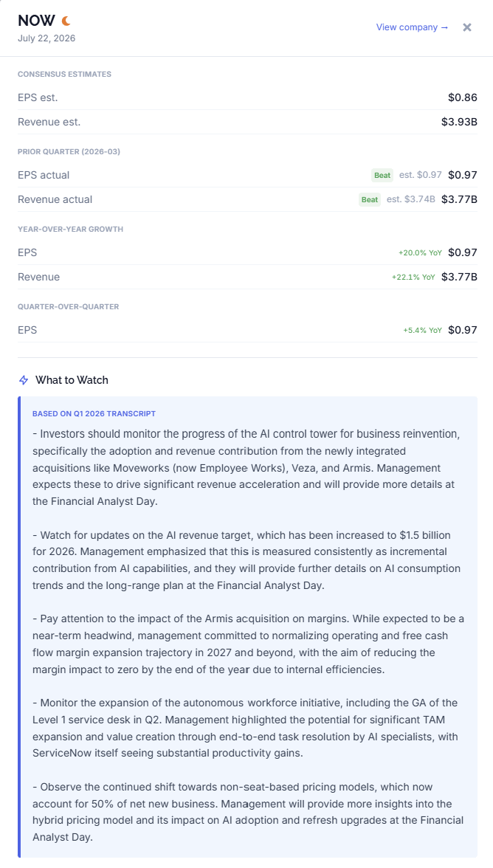Click the Prior Quarter (2026-03) section header

tap(69, 151)
